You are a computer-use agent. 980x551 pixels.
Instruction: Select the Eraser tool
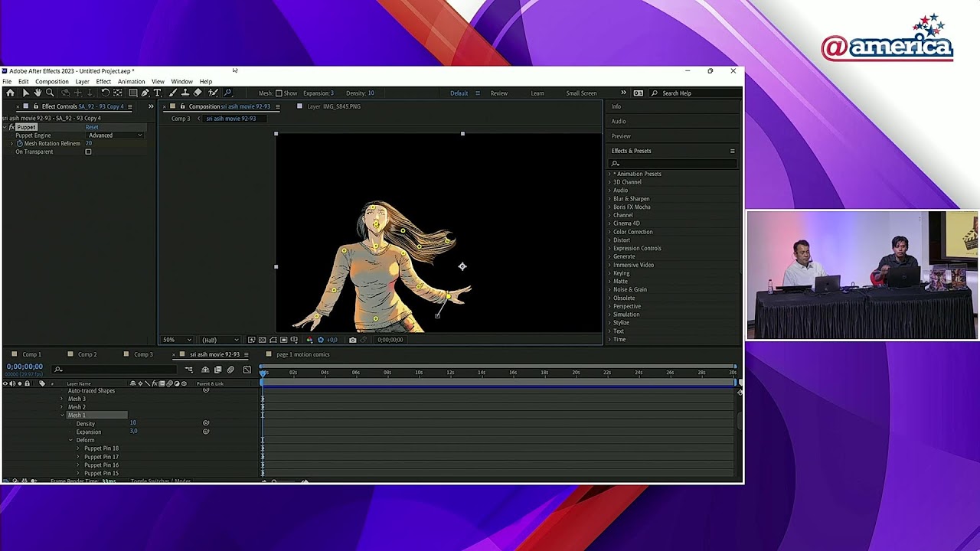tap(198, 93)
